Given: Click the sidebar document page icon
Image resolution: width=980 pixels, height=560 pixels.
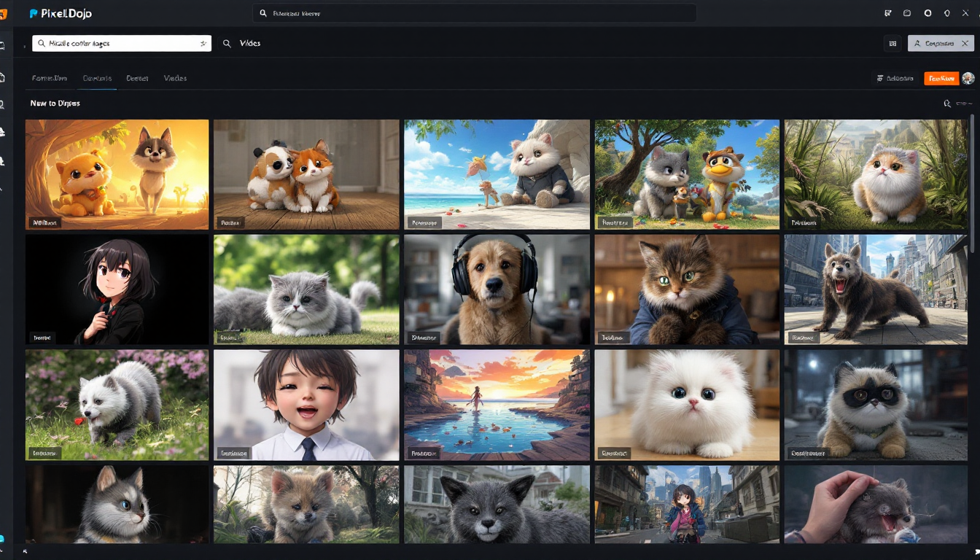Looking at the screenshot, I should coord(3,77).
